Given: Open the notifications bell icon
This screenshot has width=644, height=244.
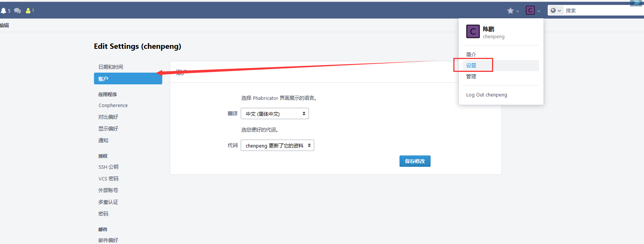Looking at the screenshot, I should pyautogui.click(x=3, y=11).
